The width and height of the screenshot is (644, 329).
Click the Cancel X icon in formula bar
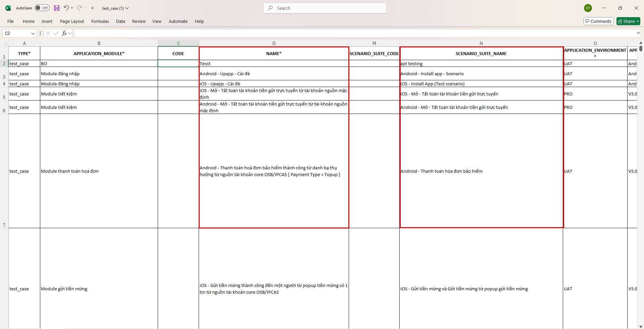point(48,33)
